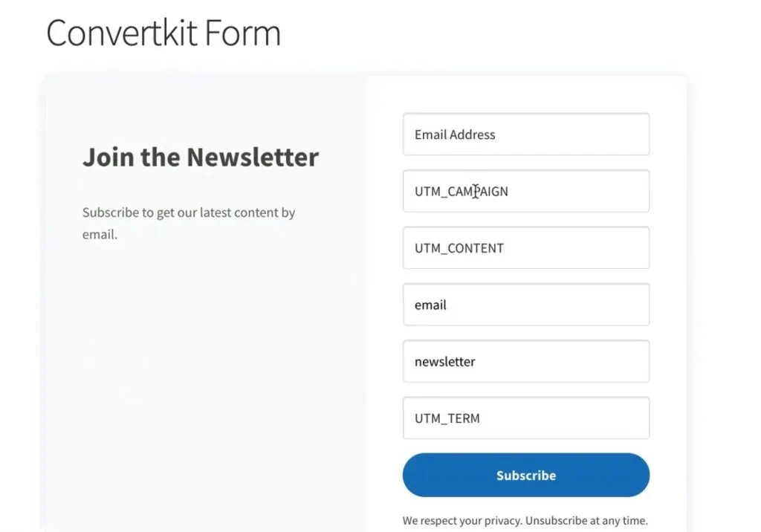The height and width of the screenshot is (532, 761).
Task: Focus the UTM_CAMPAIGN placeholder text
Action: pos(461,191)
